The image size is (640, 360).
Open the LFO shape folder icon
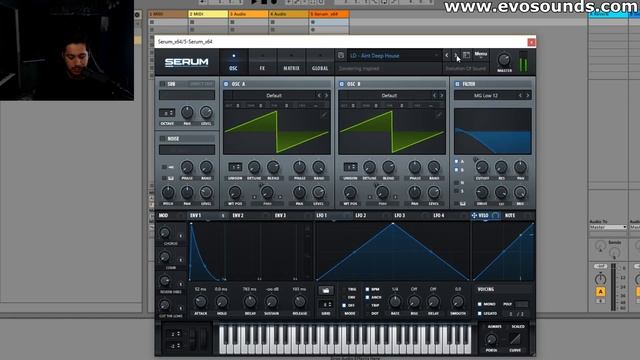(x=326, y=291)
